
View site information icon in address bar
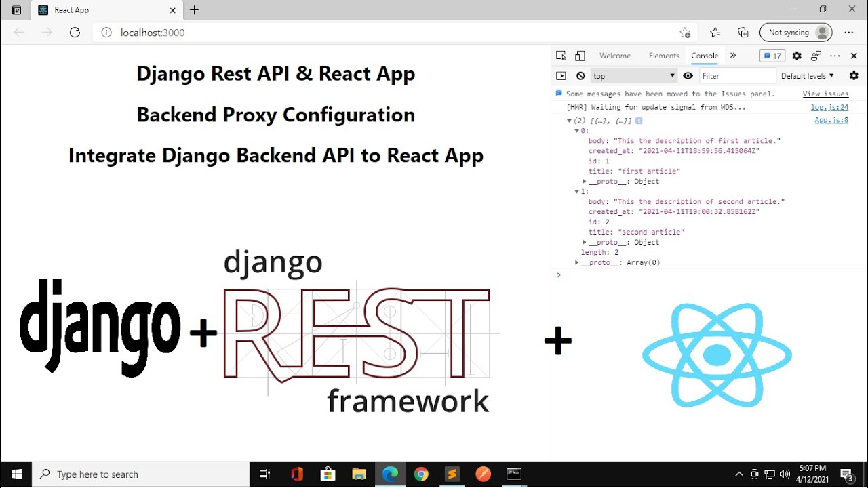[x=106, y=33]
